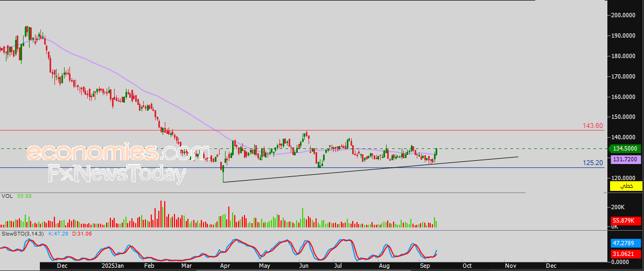Click the 200.0000 price axis label
The width and height of the screenshot is (644, 271).
[624, 15]
